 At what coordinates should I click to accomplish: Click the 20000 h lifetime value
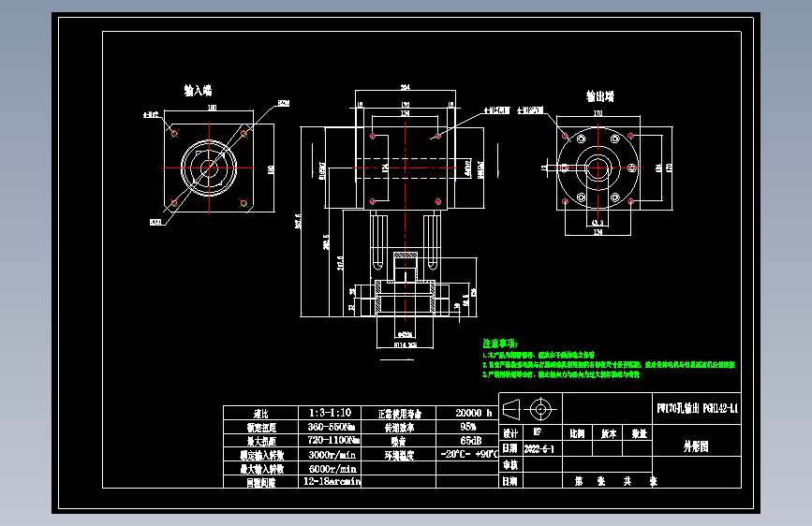pyautogui.click(x=473, y=413)
